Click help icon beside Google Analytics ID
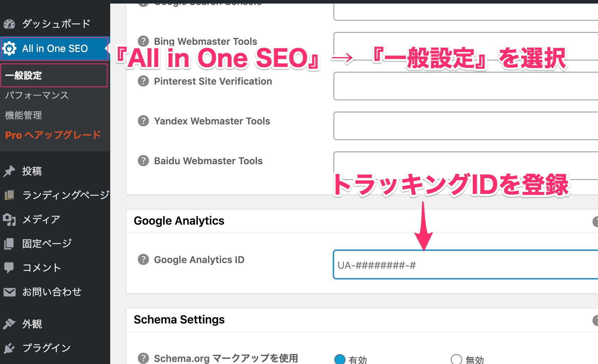Viewport: 598px width, 364px height. (x=143, y=259)
